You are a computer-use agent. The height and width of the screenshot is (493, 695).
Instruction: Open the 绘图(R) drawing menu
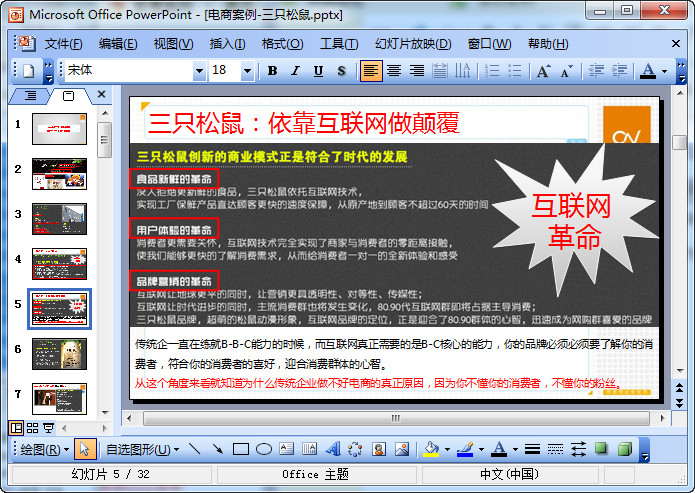point(44,450)
